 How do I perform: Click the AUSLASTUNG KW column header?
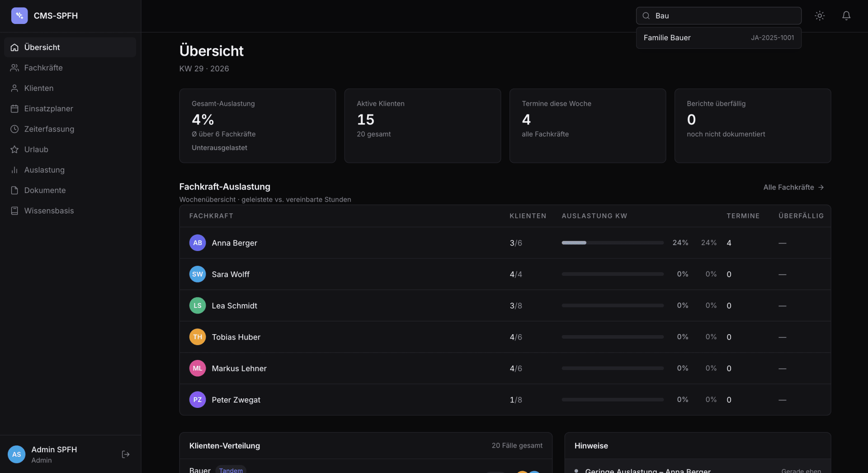(594, 216)
